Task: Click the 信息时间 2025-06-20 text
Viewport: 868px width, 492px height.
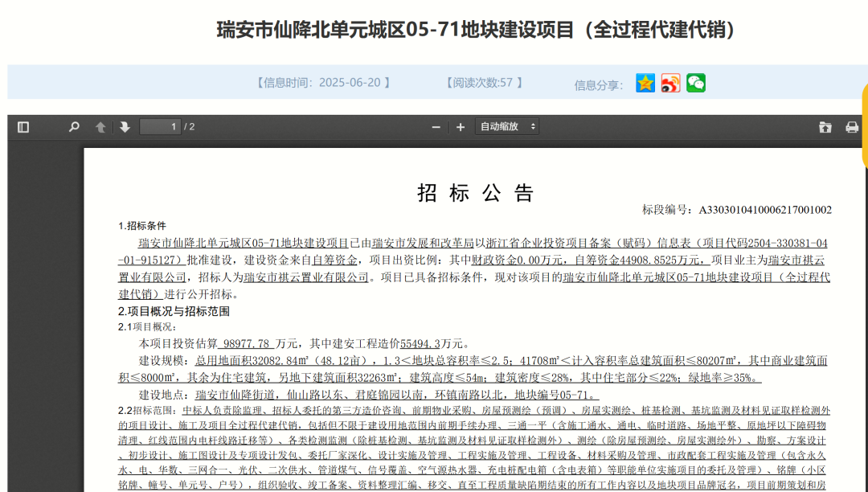Action: 323,83
